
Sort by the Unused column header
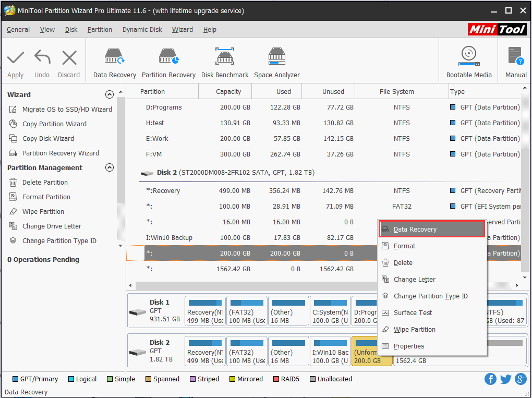(329, 92)
